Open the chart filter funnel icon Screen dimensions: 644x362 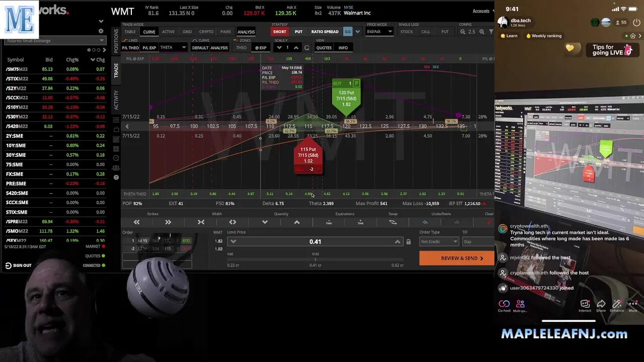pos(491,32)
